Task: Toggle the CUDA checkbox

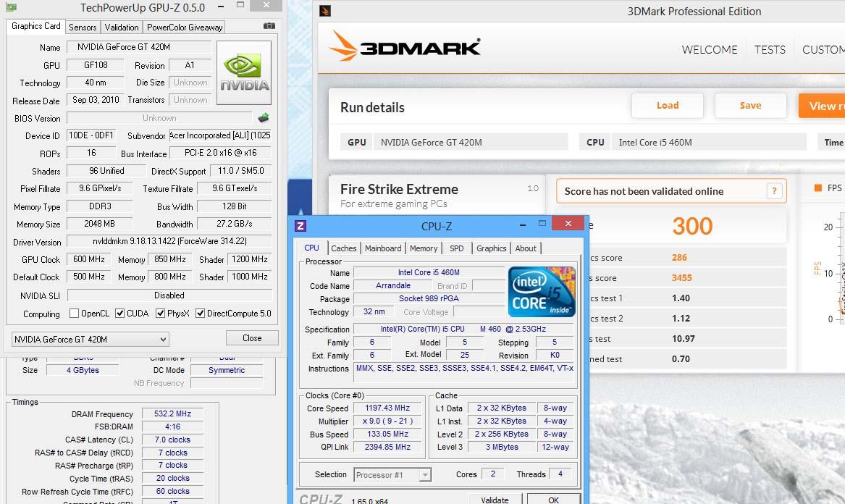Action: coord(119,313)
